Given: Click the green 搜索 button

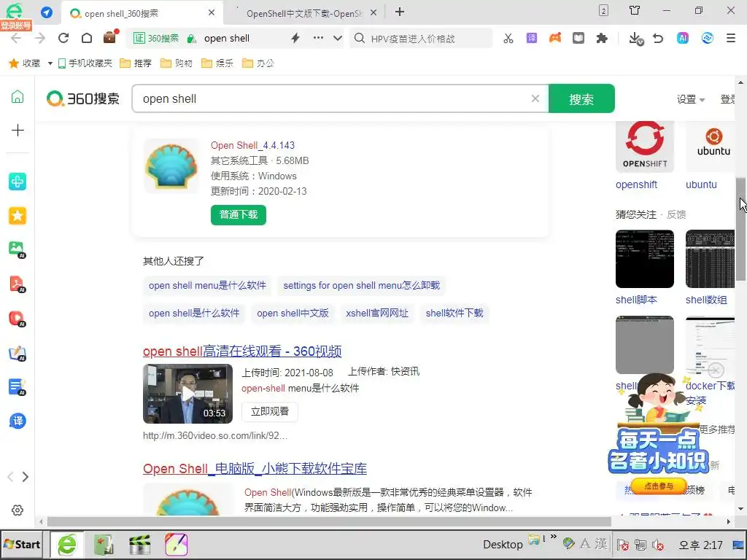Looking at the screenshot, I should tap(581, 98).
